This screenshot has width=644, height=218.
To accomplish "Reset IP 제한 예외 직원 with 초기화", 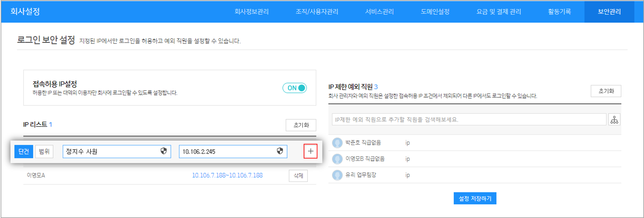I will click(606, 91).
